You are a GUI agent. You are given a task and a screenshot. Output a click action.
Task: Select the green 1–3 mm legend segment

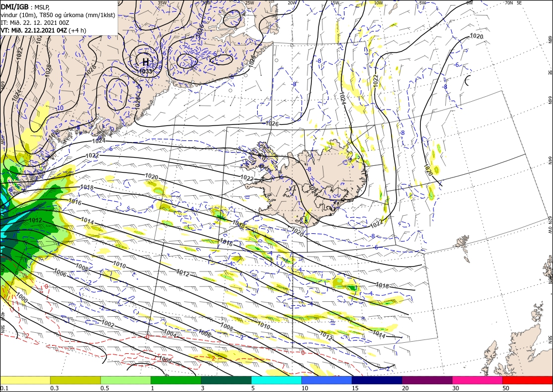tap(176, 380)
